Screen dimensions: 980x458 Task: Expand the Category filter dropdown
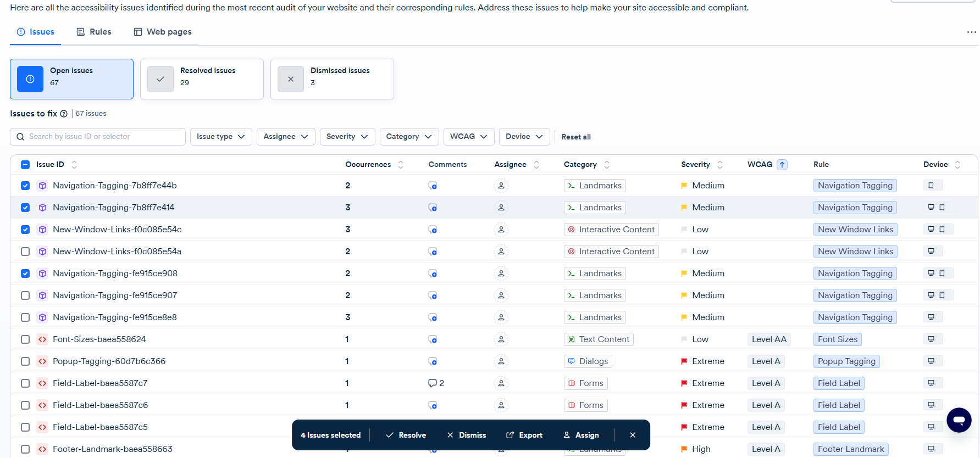point(409,137)
